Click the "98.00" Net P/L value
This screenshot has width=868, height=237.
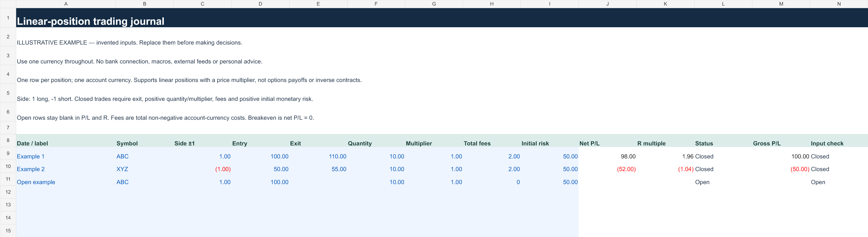(628, 157)
